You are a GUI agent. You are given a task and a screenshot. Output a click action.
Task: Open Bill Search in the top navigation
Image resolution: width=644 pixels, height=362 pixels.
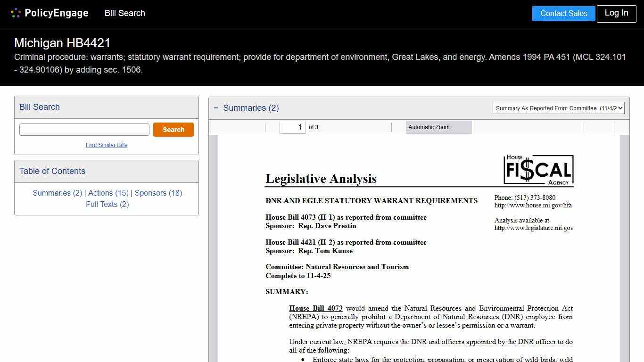click(124, 13)
